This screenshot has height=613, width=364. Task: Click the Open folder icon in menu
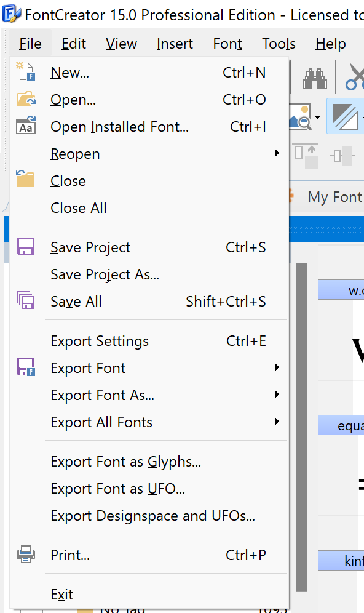[x=26, y=99]
